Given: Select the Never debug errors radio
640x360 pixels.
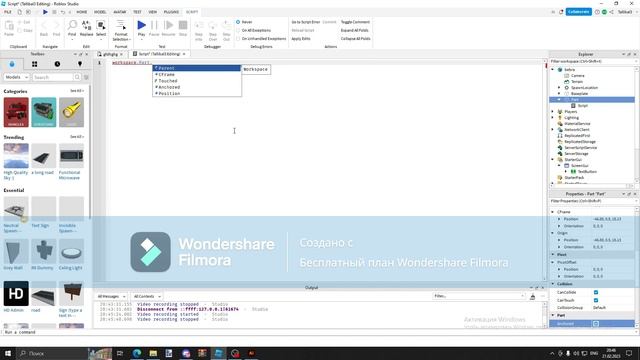Looking at the screenshot, I should pos(238,22).
